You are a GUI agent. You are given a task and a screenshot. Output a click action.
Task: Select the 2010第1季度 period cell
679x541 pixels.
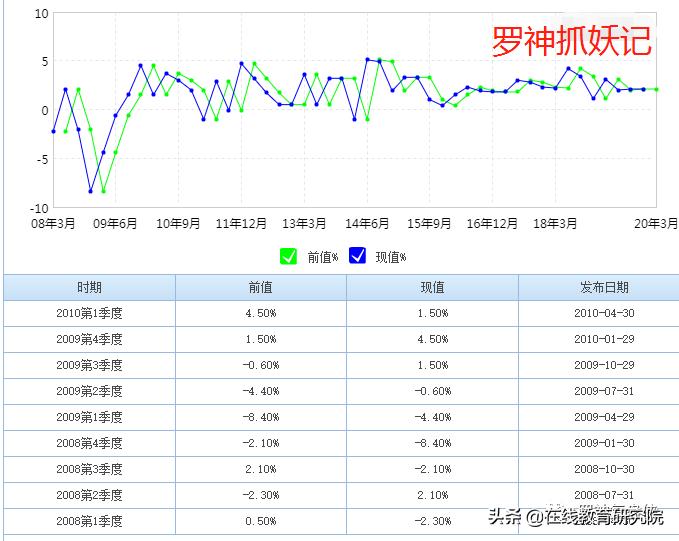(89, 313)
